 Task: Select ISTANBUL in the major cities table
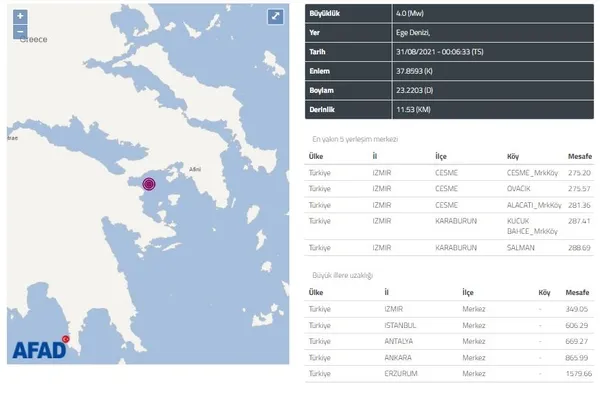(400, 325)
